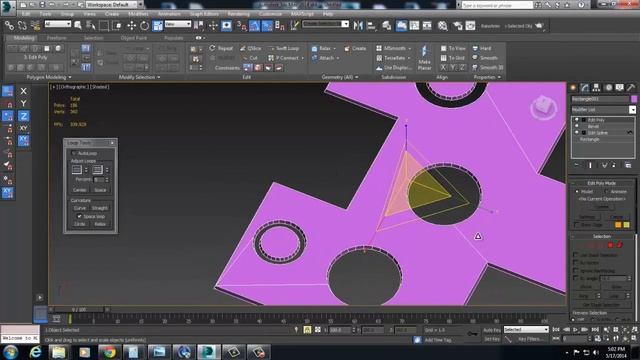Switch to the Populate ribbon tab
The width and height of the screenshot is (640, 360).
[174, 38]
